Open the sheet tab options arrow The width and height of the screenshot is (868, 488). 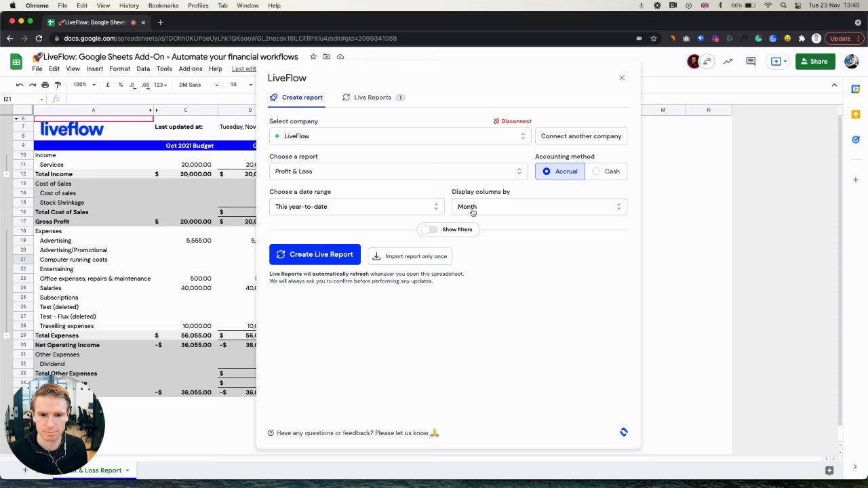click(x=127, y=470)
